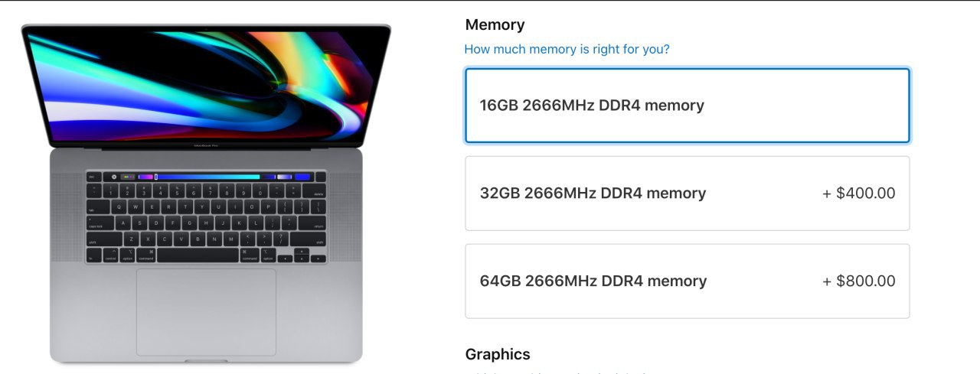Viewport: 980px width, 374px height.
Task: Click the + $800.00 price label
Action: click(x=859, y=281)
